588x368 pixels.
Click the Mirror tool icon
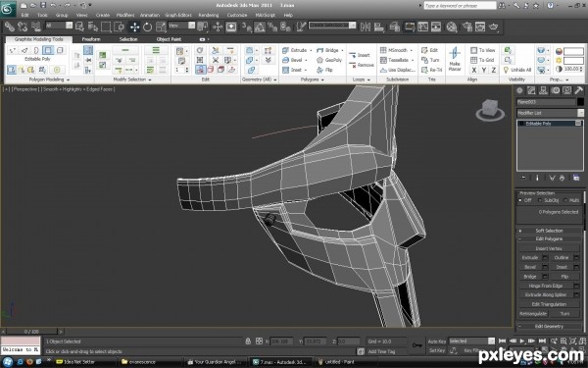366,26
